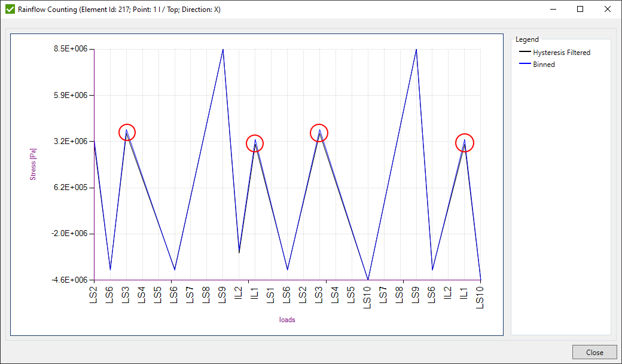
Task: Click the last red circle above IL1
Action: [465, 143]
